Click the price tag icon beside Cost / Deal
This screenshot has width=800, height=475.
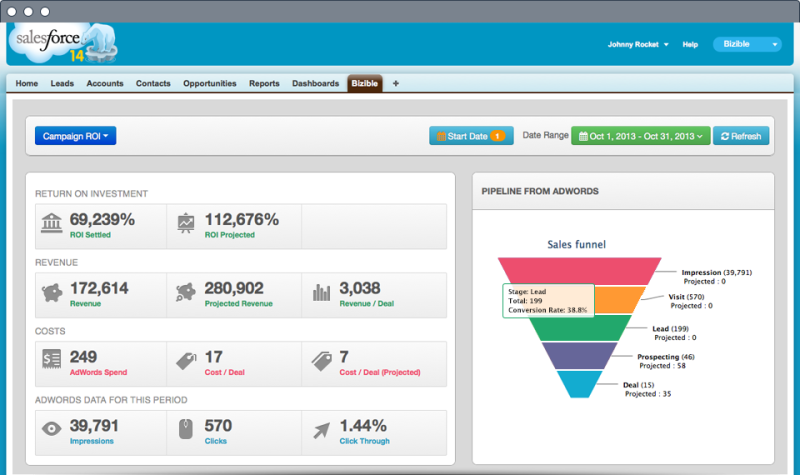(x=186, y=361)
